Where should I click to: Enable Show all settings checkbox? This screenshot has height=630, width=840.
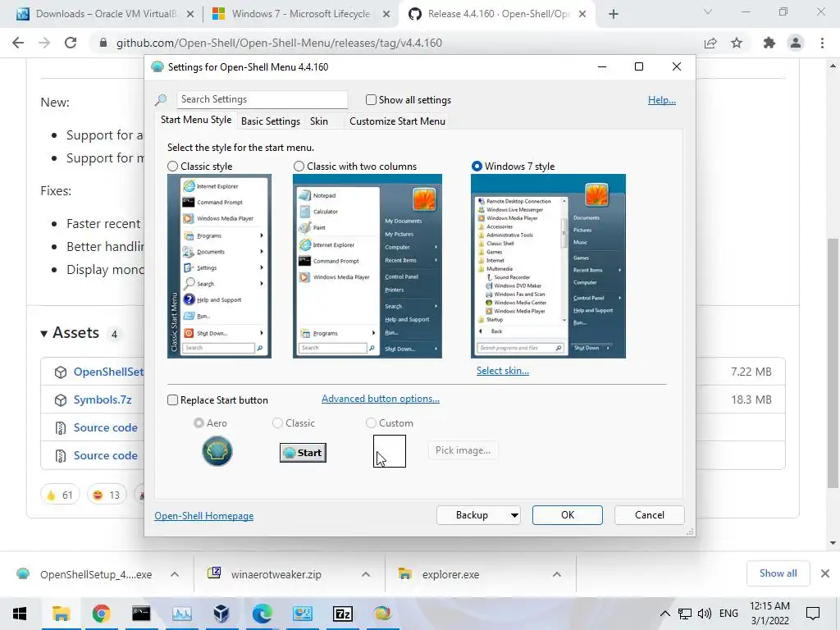click(371, 99)
